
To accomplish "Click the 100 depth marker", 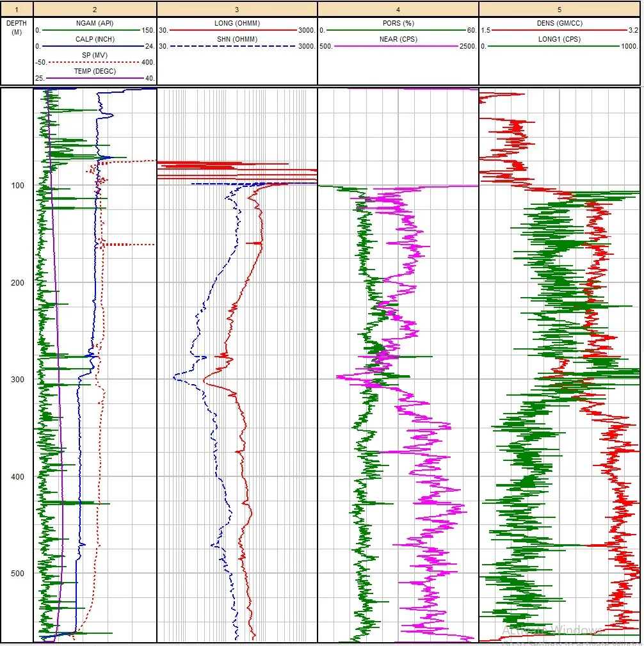I will point(17,186).
